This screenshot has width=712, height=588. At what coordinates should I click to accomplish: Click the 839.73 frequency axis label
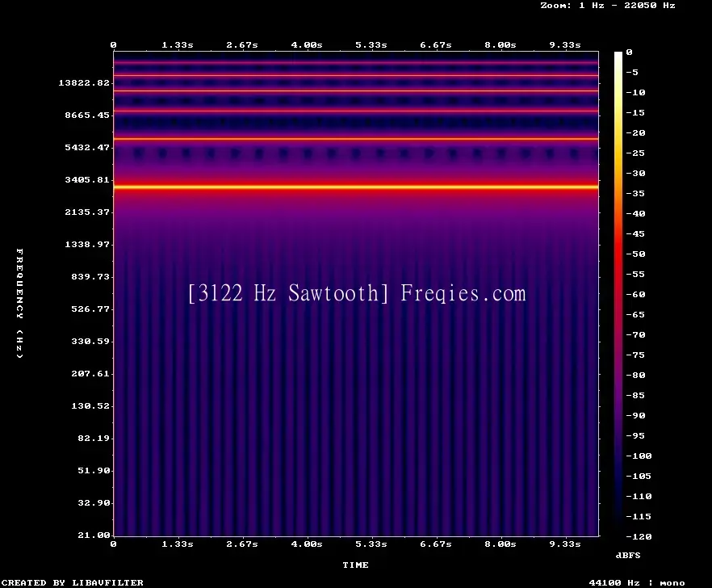click(x=90, y=276)
